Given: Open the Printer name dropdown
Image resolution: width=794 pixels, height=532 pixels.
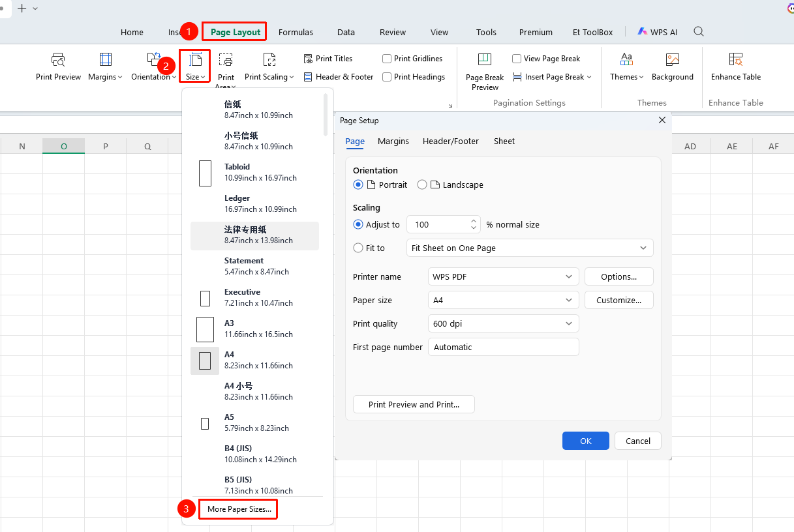Looking at the screenshot, I should 504,277.
